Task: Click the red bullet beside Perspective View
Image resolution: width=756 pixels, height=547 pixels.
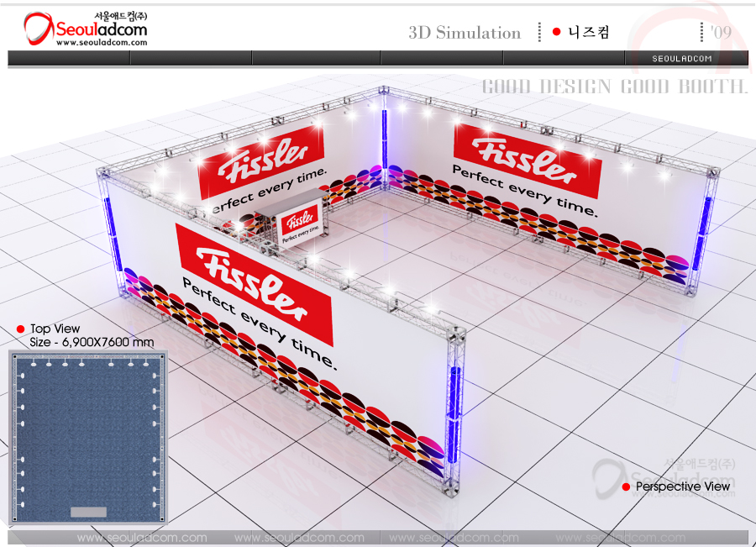Action: pos(626,487)
